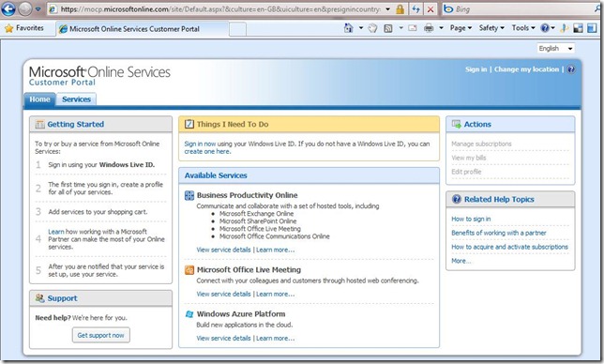Click the Support panel people icon
Viewport: 604px width, 364px height.
click(x=39, y=298)
